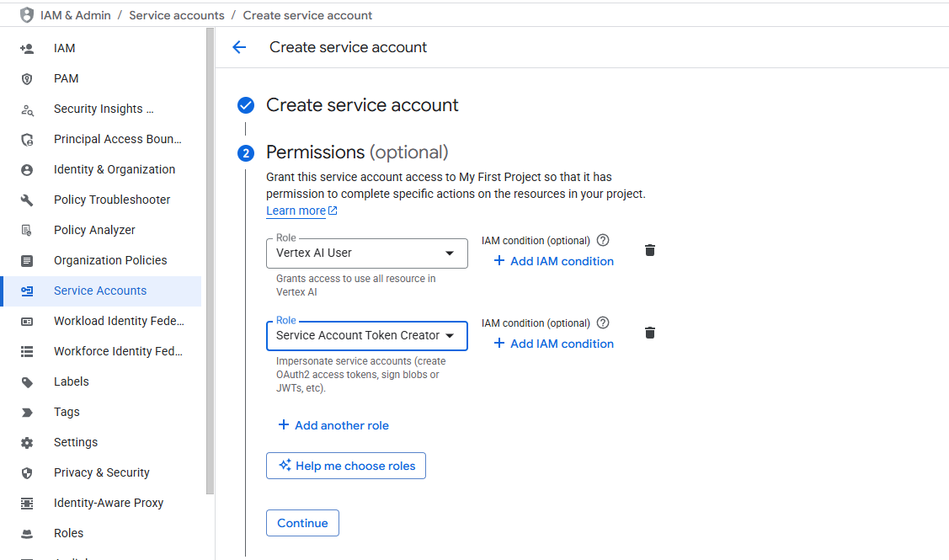This screenshot has width=949, height=560.
Task: Click Help me choose roles button
Action: coord(346,466)
